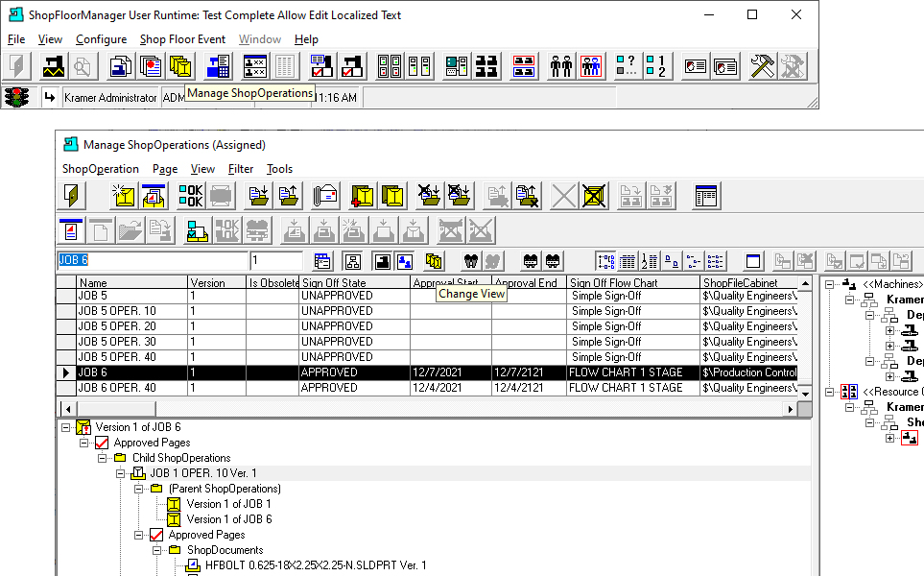Click the OK OK sign-off icon
Image resolution: width=924 pixels, height=576 pixels.
point(190,196)
